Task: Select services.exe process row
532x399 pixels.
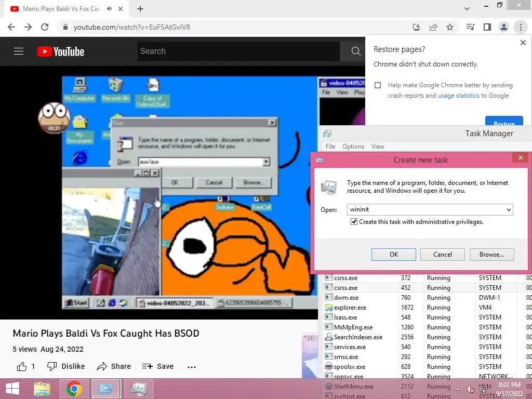Action: 428,347
